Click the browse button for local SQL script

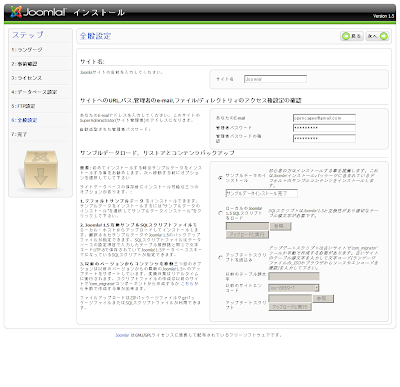281,226
